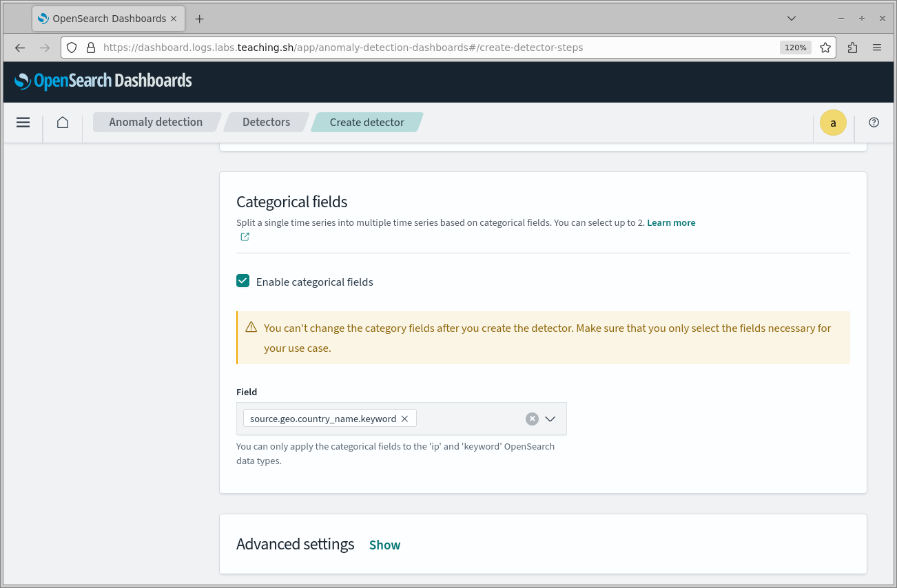Show the Advanced settings section
Viewport: 897px width, 588px height.
coord(384,545)
